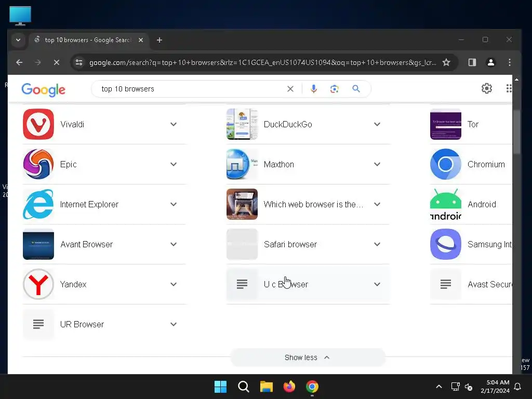Expand the DuckDuckGo entry chevron
Image resolution: width=532 pixels, height=399 pixels.
click(377, 124)
